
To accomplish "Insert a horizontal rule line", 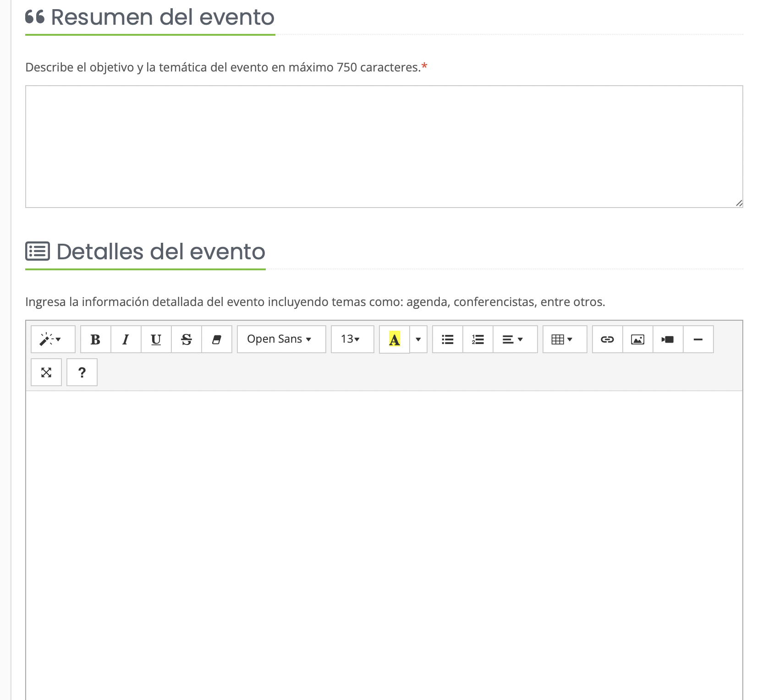I will tap(698, 339).
